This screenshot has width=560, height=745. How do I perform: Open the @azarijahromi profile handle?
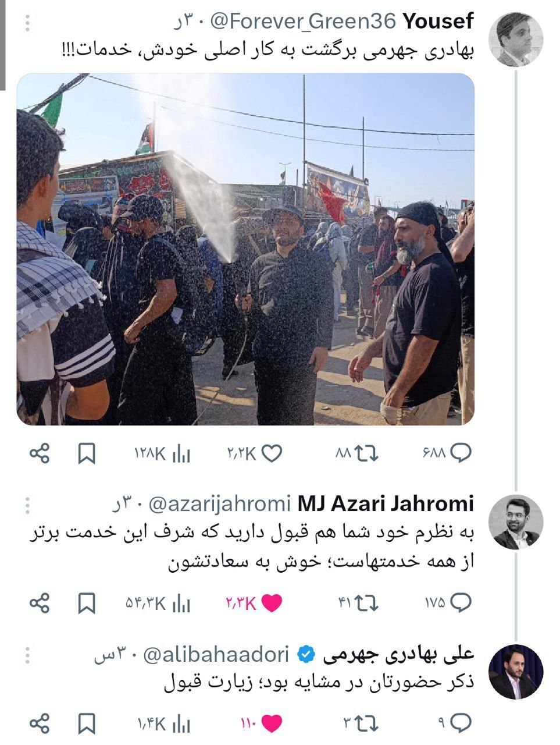click(x=219, y=503)
